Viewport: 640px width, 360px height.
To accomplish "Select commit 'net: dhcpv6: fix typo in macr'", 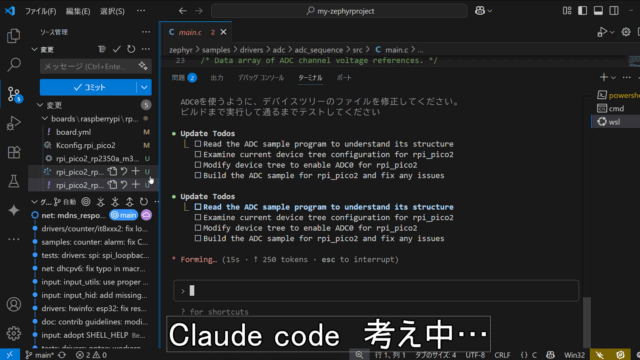I will (93, 269).
